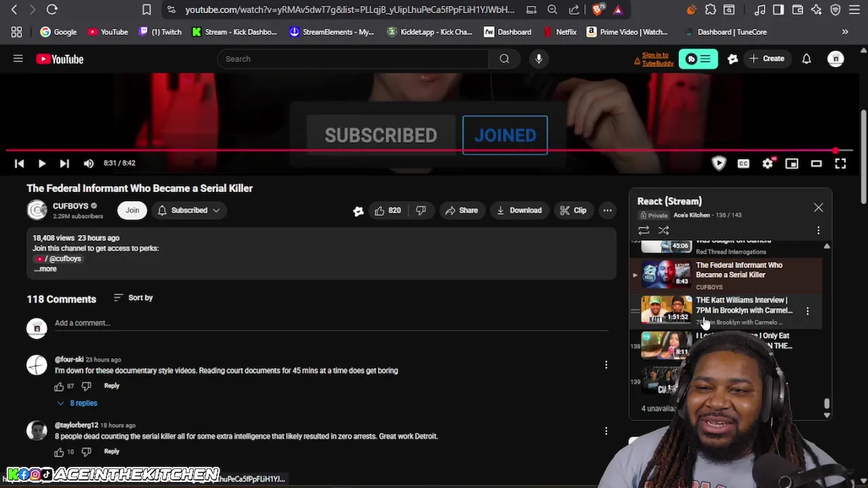Reload the browser page
The height and width of the screenshot is (488, 868).
point(52,9)
